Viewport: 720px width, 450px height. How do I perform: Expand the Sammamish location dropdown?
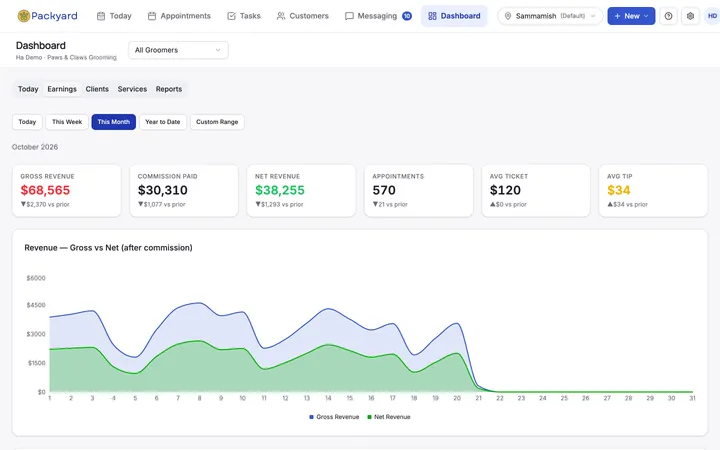(550, 16)
